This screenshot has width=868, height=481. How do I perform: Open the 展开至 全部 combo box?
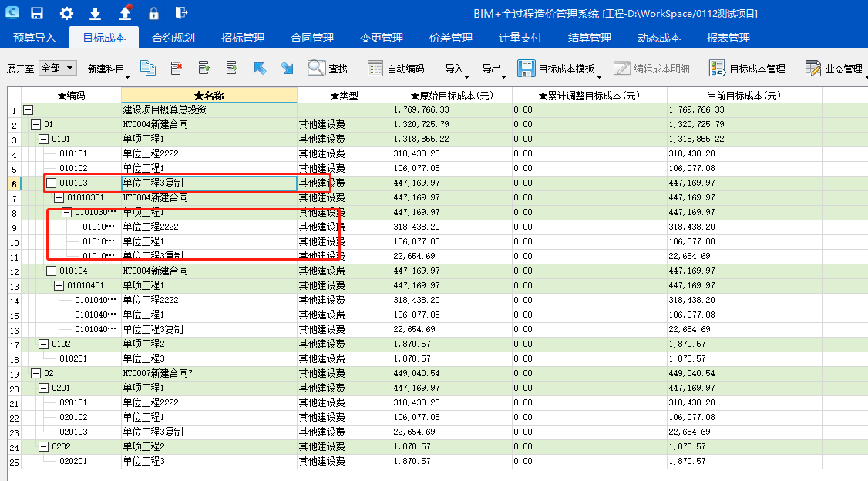57,68
